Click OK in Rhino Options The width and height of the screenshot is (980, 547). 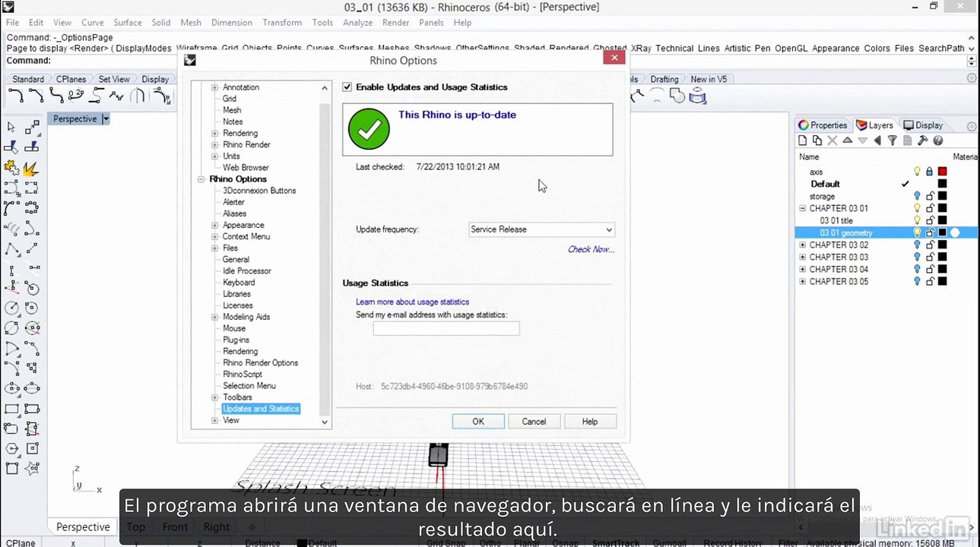coord(478,422)
